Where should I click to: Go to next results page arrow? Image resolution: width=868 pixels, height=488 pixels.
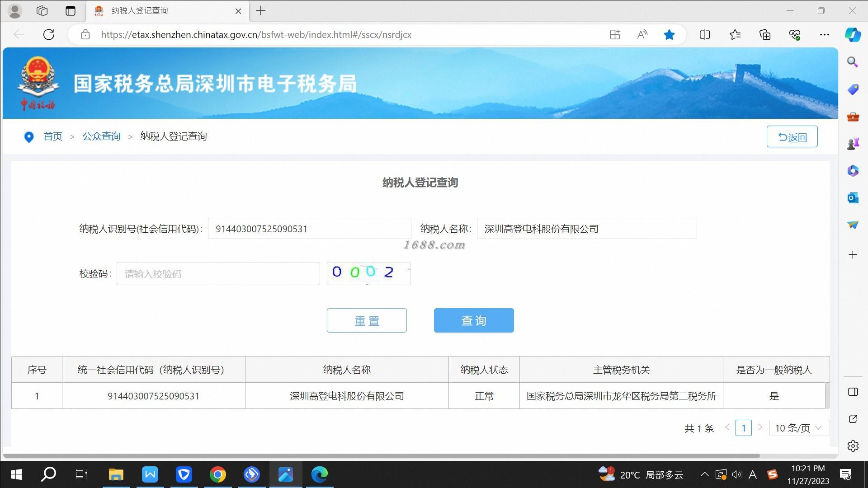click(x=760, y=427)
